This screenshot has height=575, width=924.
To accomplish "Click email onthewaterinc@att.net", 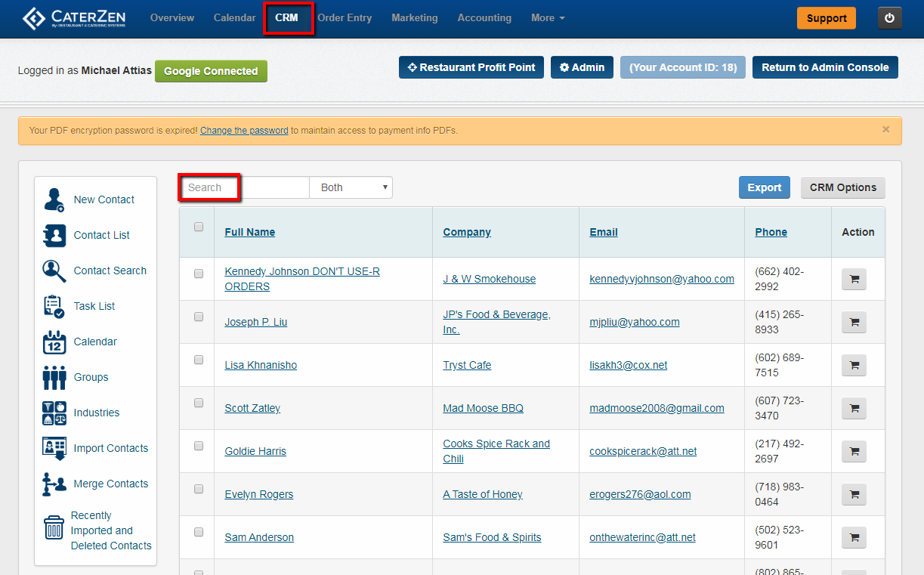I will (x=643, y=537).
